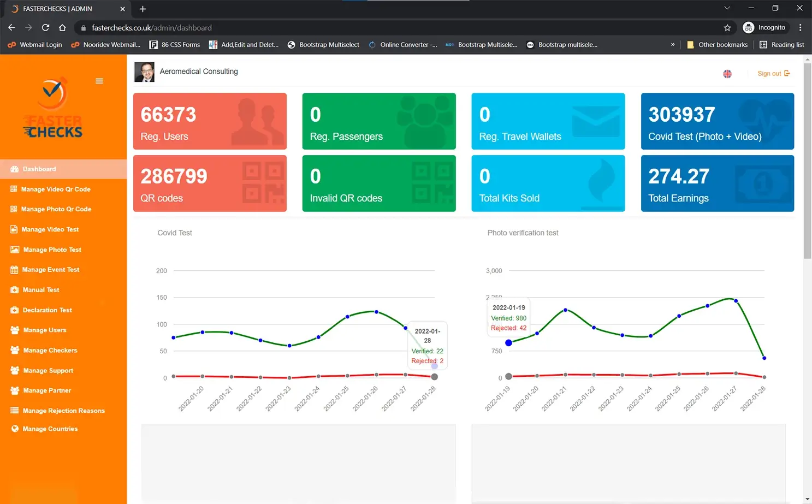The width and height of the screenshot is (812, 504).
Task: Open the Reading list
Action: coord(781,45)
